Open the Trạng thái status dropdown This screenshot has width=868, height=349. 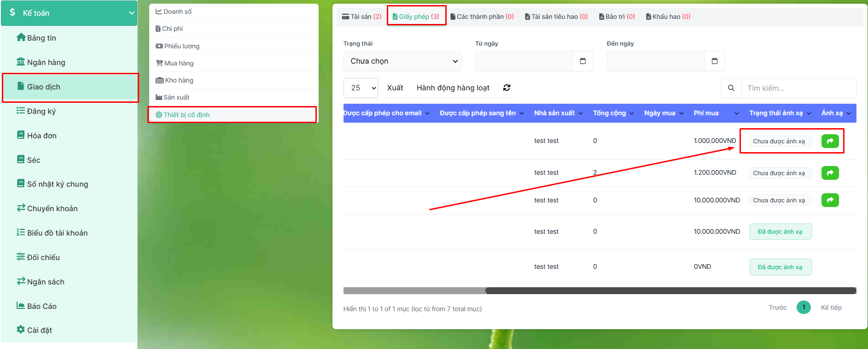[402, 61]
